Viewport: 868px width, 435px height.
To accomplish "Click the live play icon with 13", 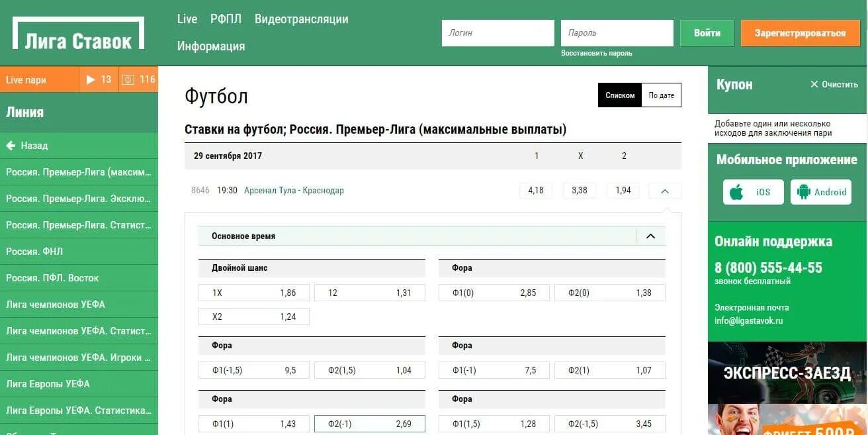I will click(x=99, y=79).
